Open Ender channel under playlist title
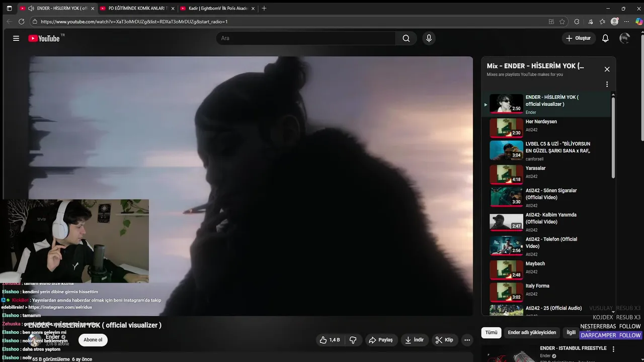 click(531, 112)
